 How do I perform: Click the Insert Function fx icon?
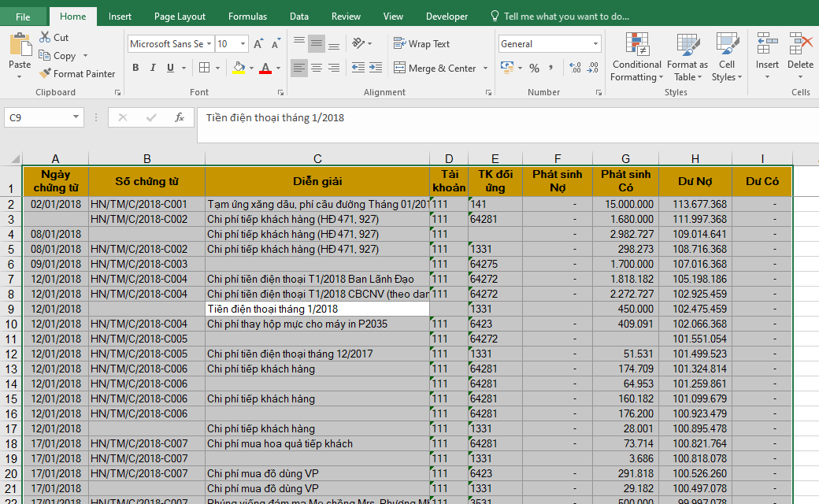(x=180, y=117)
